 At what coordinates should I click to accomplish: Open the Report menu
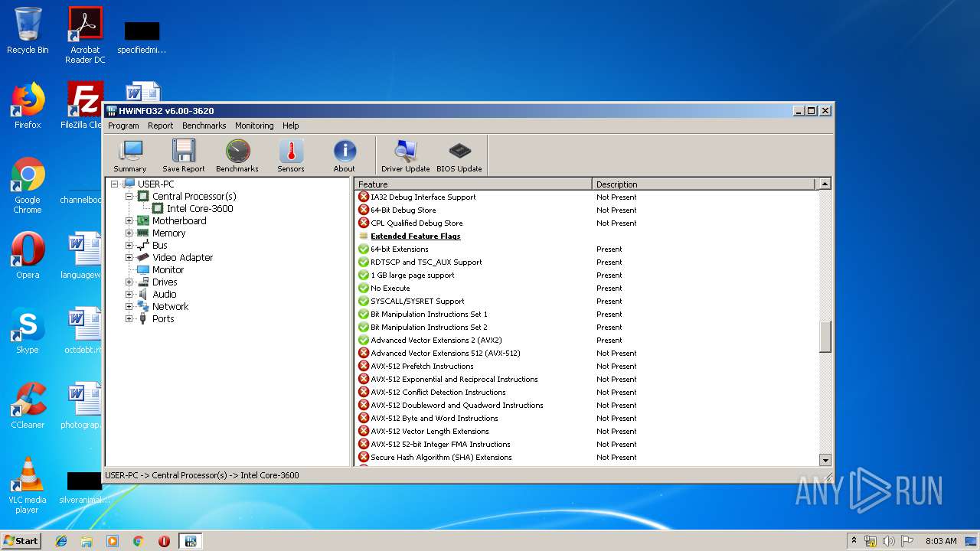tap(161, 126)
